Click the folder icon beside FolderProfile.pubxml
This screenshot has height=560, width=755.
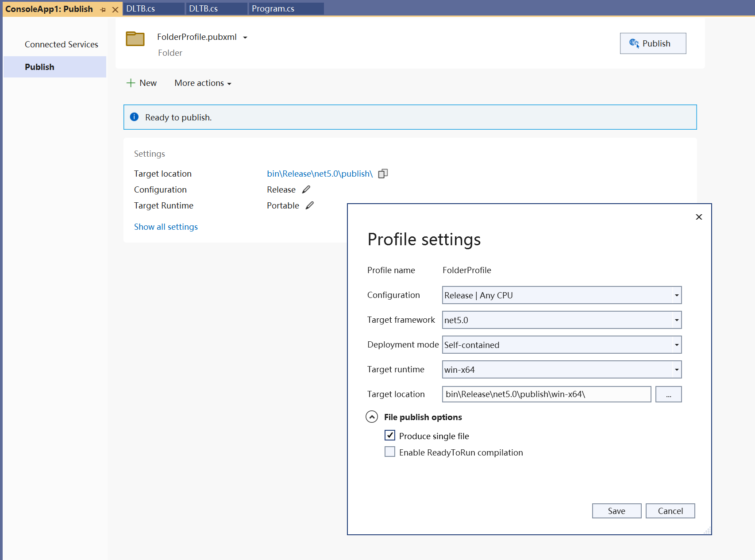tap(135, 39)
